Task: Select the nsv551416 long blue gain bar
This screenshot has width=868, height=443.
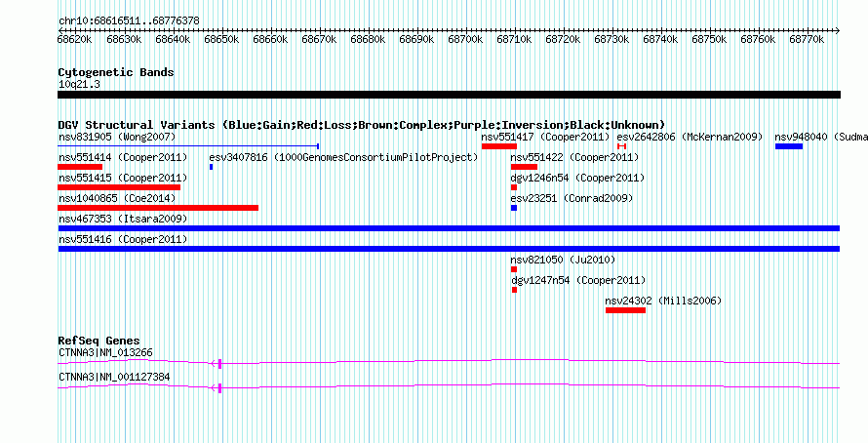Action: 449,249
